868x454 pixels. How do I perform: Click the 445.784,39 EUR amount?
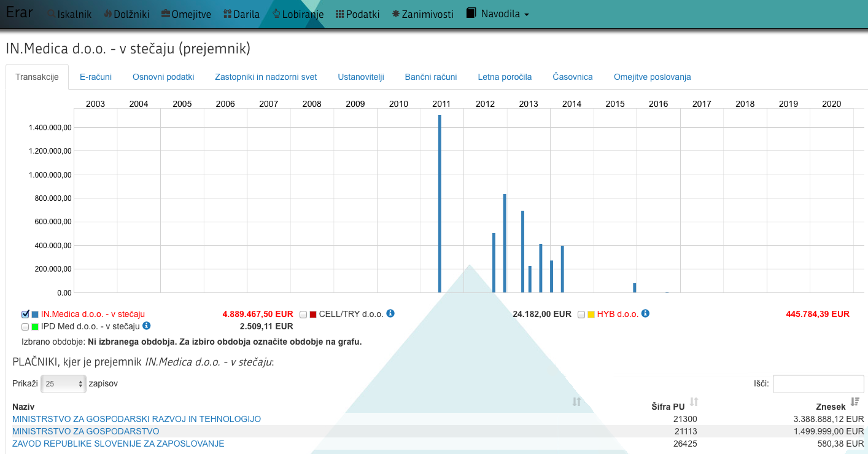pyautogui.click(x=818, y=314)
